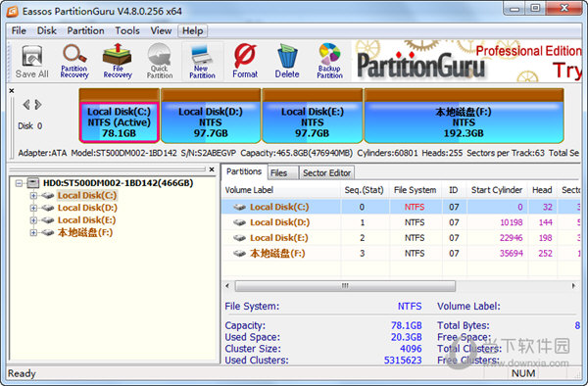Screen dimensions: 588x386
Task: Close the left tree panel
Action: click(x=212, y=169)
